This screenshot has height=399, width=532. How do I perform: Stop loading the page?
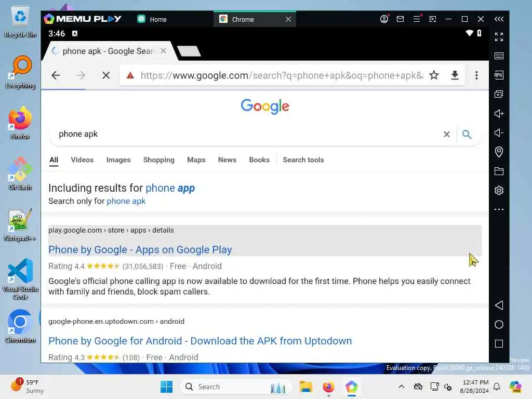tap(106, 75)
